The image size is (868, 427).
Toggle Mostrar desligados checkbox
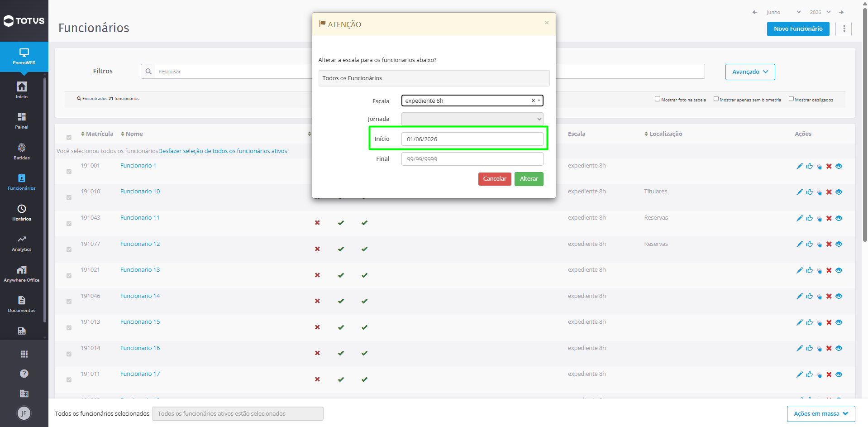[791, 99]
